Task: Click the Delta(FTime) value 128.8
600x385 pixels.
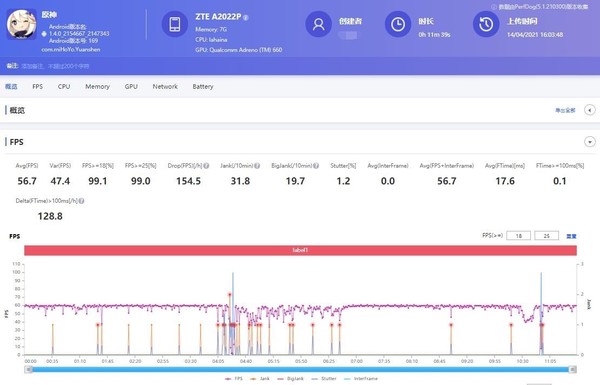Action: pos(50,216)
